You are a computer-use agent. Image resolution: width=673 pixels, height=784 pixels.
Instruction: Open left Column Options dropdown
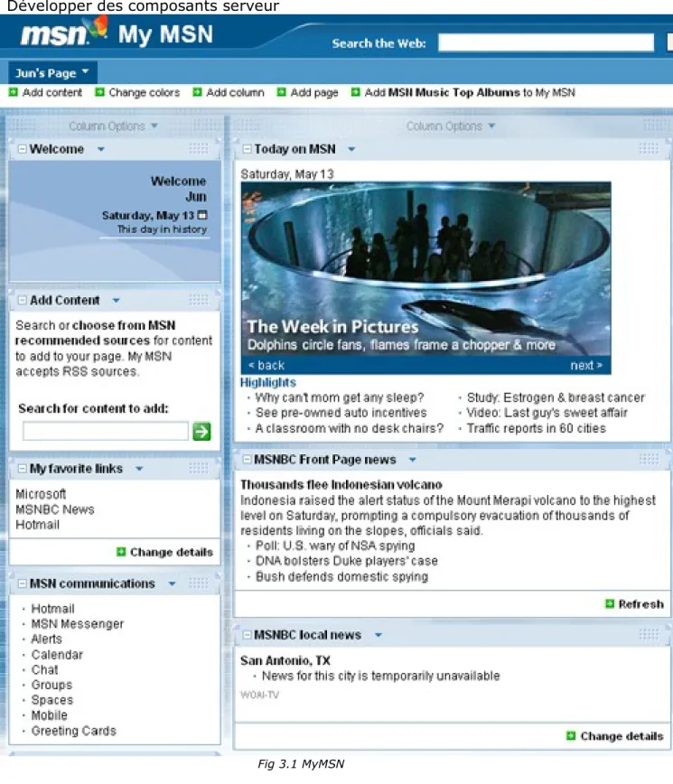tap(113, 126)
